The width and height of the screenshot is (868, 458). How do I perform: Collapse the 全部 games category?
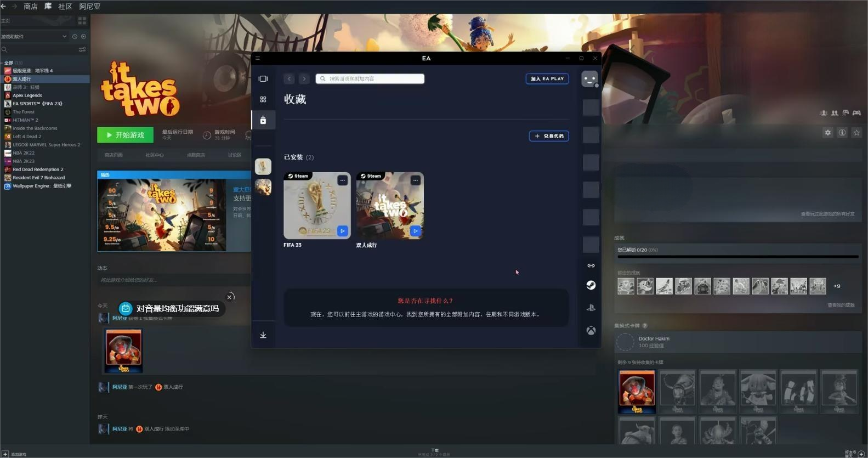(9, 63)
